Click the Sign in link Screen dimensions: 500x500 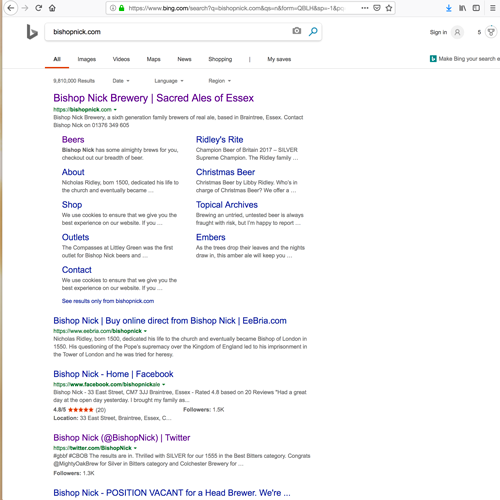coord(438,32)
